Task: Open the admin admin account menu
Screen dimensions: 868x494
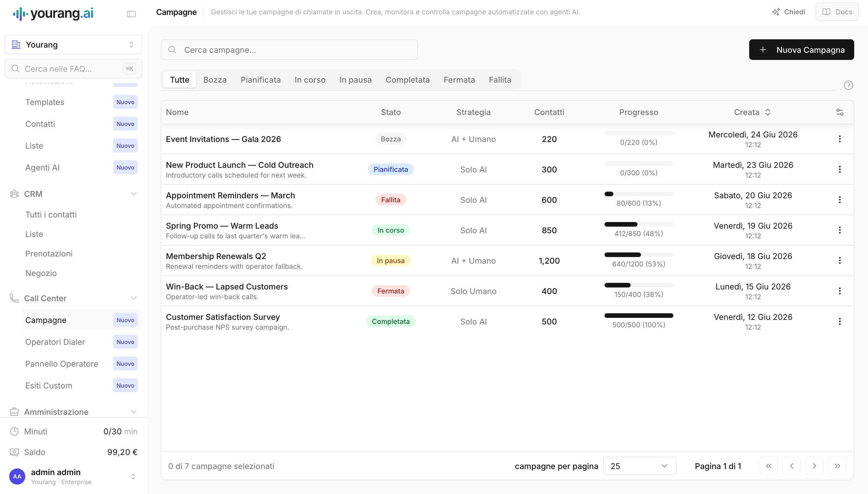Action: coord(73,476)
